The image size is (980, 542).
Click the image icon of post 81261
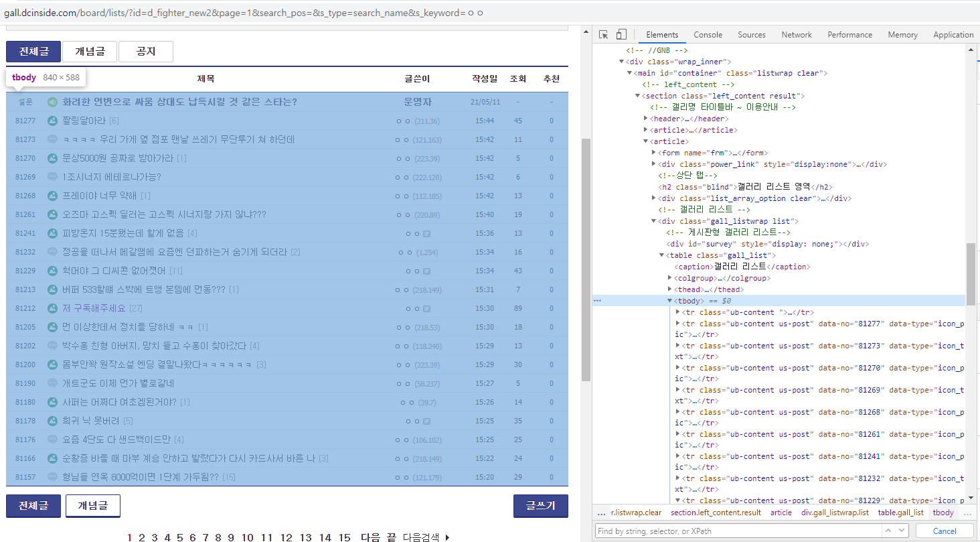click(52, 214)
